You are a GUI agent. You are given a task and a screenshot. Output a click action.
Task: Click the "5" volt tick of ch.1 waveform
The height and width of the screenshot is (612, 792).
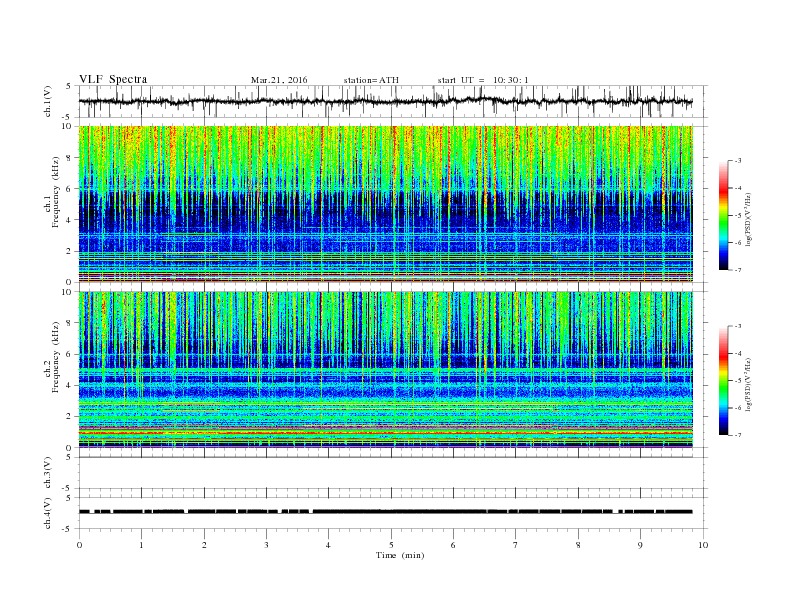pyautogui.click(x=69, y=86)
